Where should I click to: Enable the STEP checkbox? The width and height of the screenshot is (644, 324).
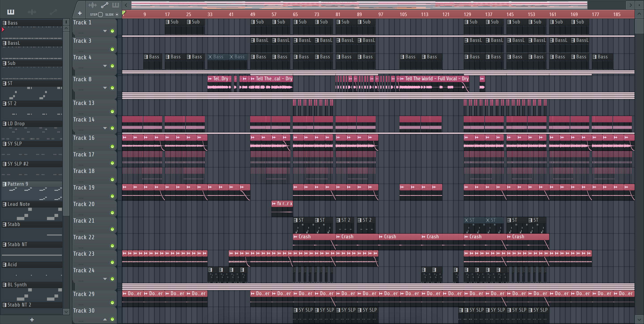pos(100,15)
